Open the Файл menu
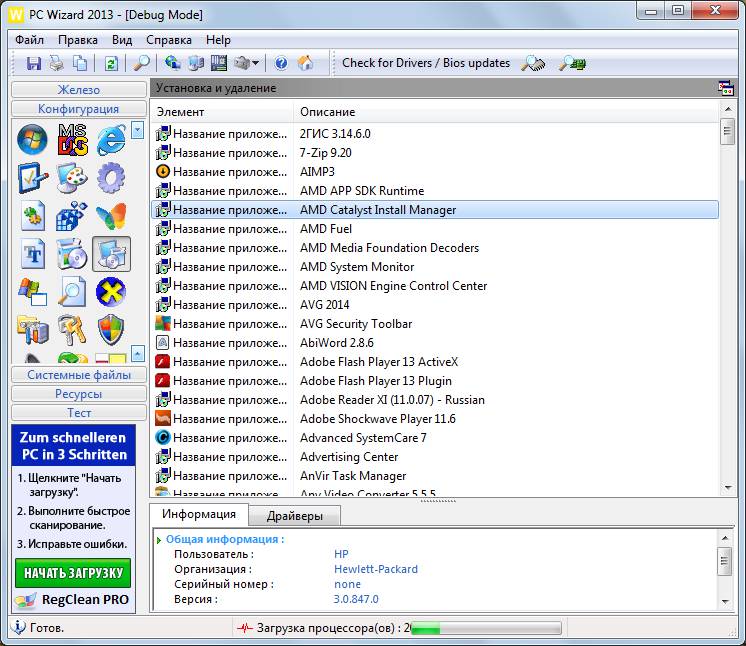 [29, 40]
